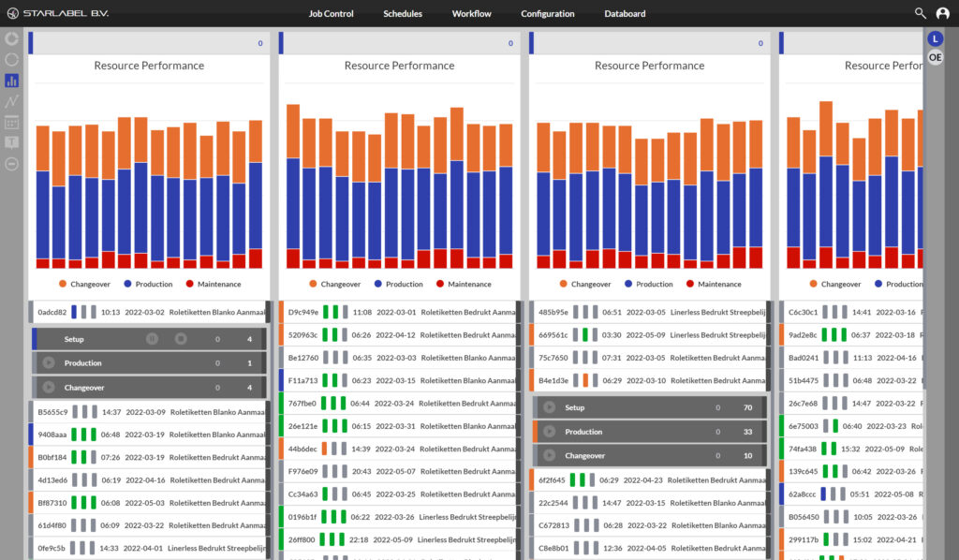Open the user account icon
This screenshot has width=959, height=560.
pos(942,13)
